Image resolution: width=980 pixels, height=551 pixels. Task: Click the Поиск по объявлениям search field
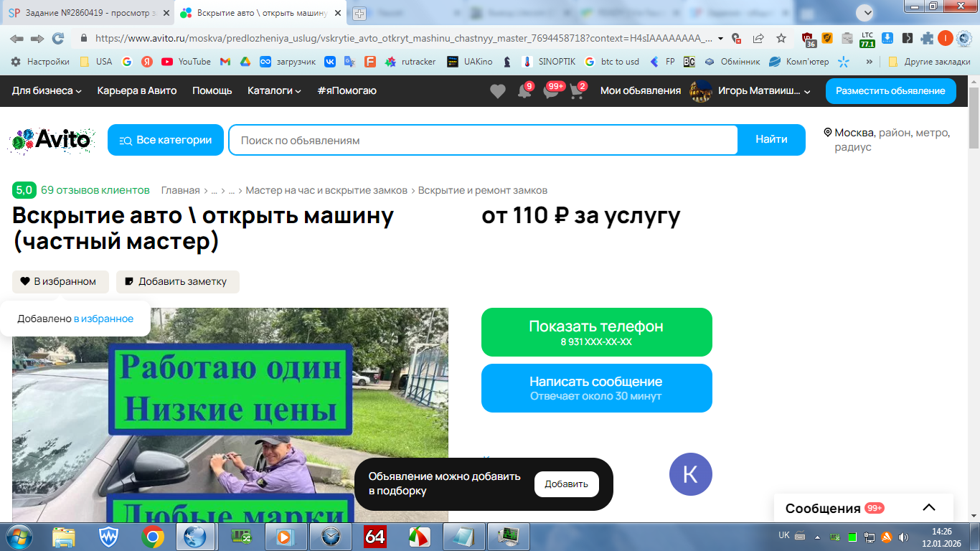(483, 140)
